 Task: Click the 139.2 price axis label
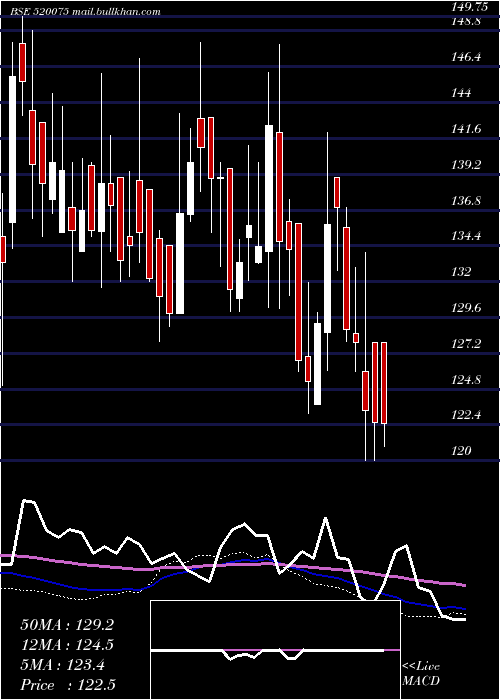point(467,165)
